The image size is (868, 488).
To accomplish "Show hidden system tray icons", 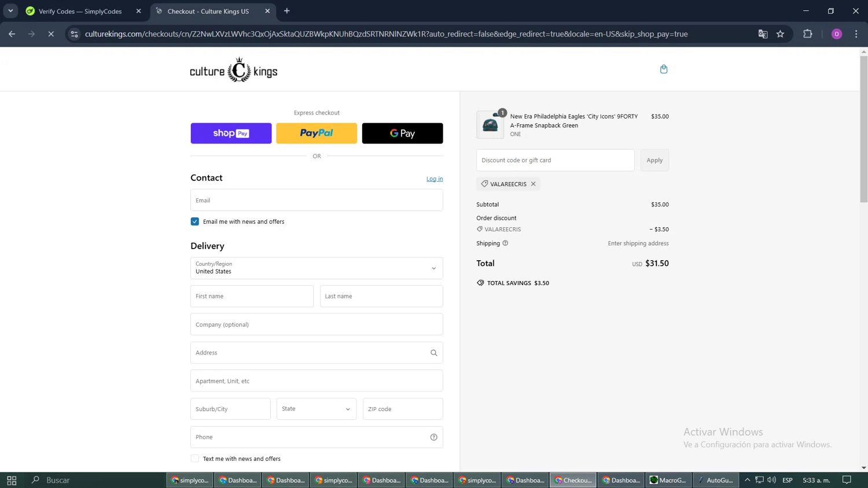I will 747,480.
